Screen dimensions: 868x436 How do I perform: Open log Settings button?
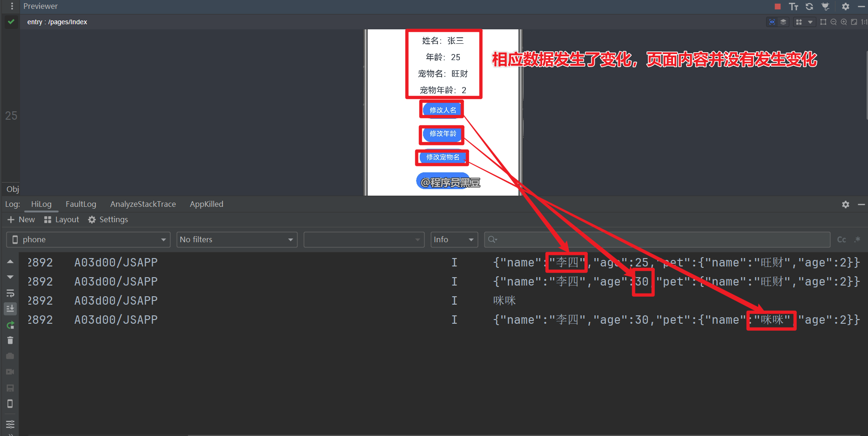coord(108,219)
